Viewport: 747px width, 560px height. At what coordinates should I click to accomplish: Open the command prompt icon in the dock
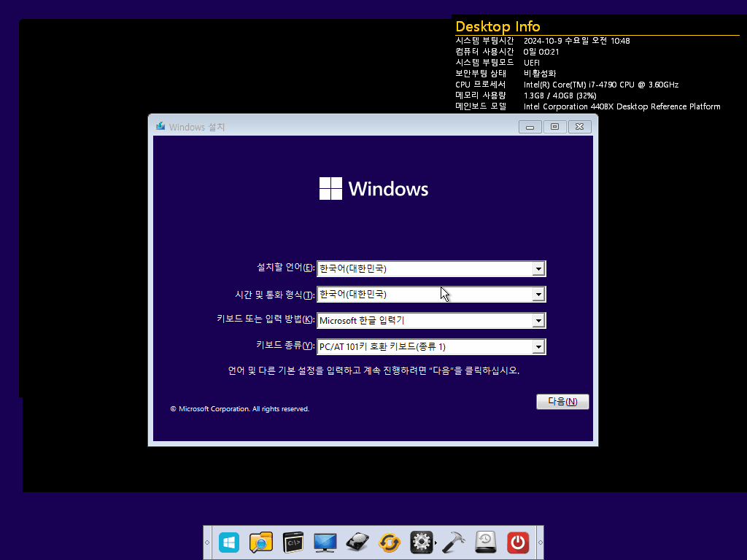(x=293, y=542)
